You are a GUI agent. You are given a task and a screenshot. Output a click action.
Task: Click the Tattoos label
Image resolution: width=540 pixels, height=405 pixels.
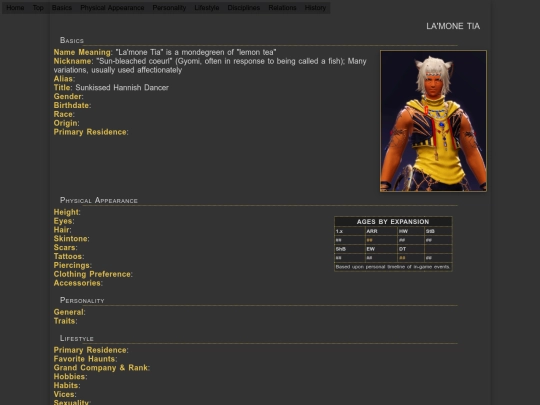click(x=69, y=257)
